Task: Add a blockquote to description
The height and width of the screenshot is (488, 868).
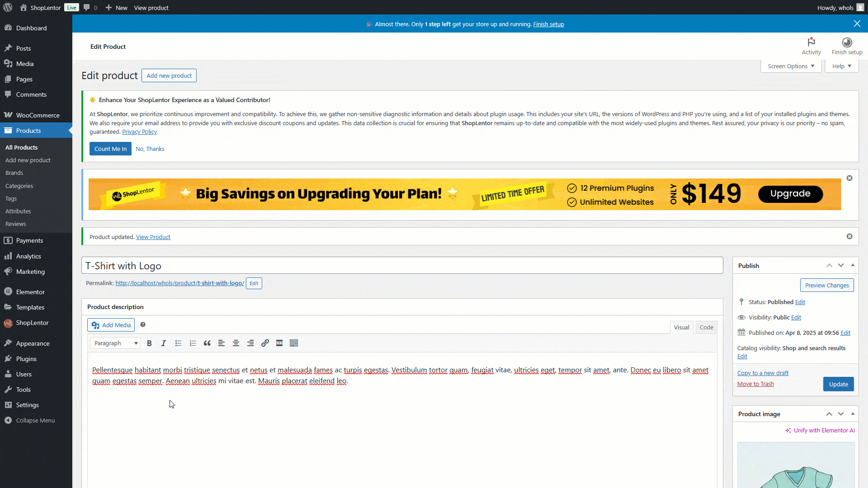Action: click(x=207, y=343)
